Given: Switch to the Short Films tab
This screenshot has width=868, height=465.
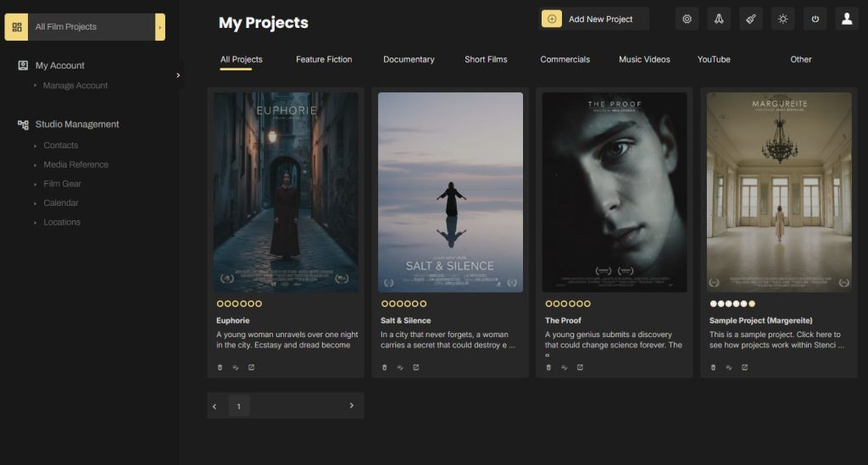Looking at the screenshot, I should [486, 59].
